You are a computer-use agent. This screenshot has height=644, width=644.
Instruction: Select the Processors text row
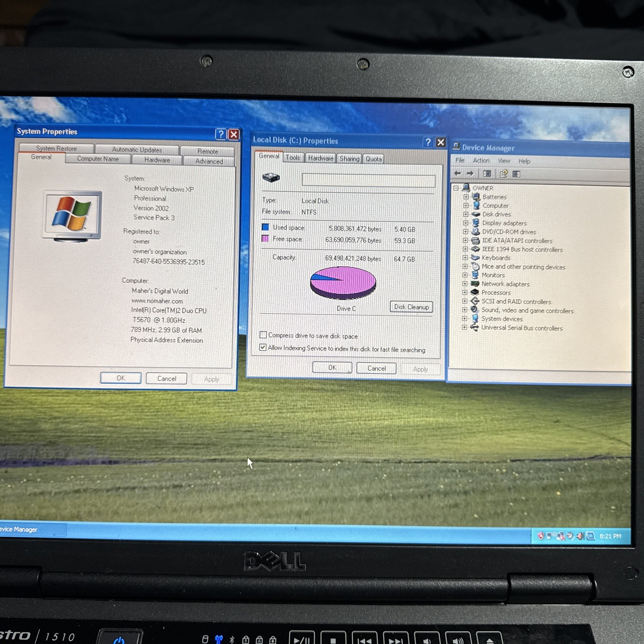[496, 293]
